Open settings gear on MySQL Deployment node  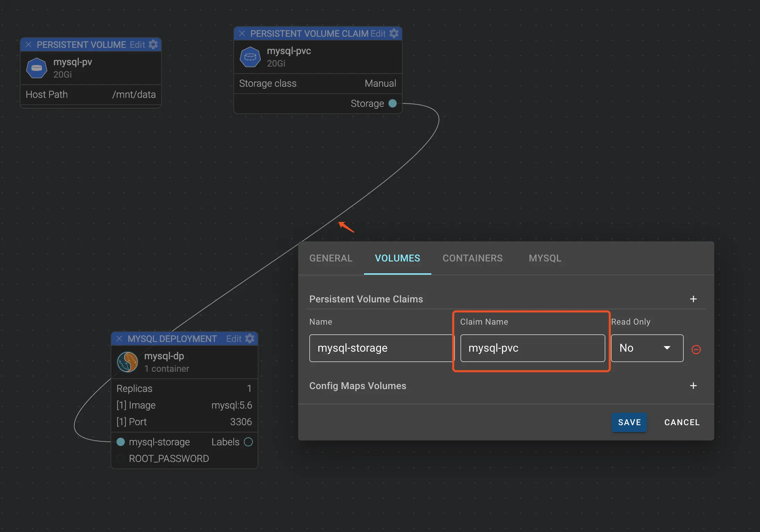[250, 338]
